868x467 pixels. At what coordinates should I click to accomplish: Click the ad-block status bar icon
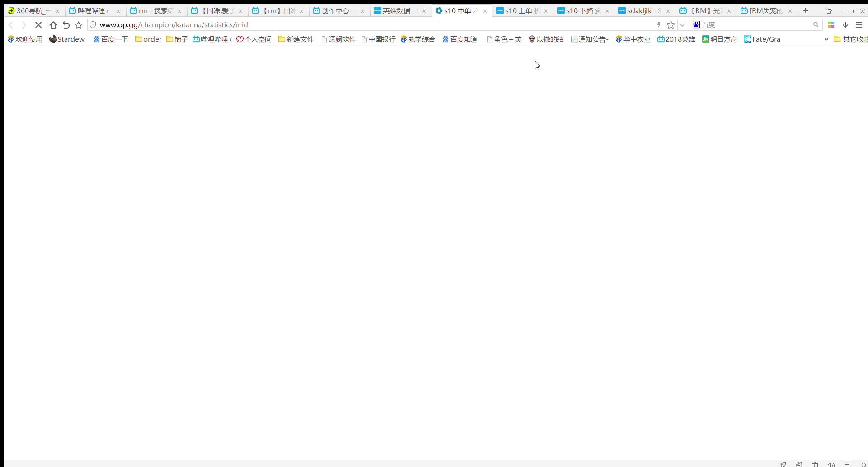click(799, 464)
